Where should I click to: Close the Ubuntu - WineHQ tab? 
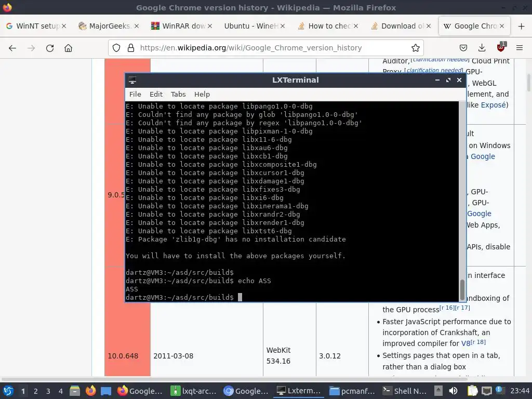(x=283, y=26)
